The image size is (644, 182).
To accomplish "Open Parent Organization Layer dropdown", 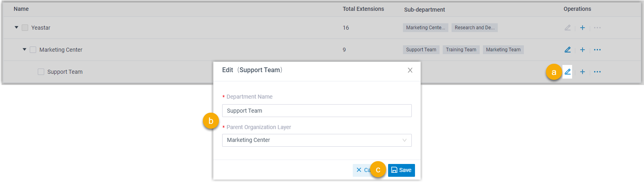I will 317,140.
